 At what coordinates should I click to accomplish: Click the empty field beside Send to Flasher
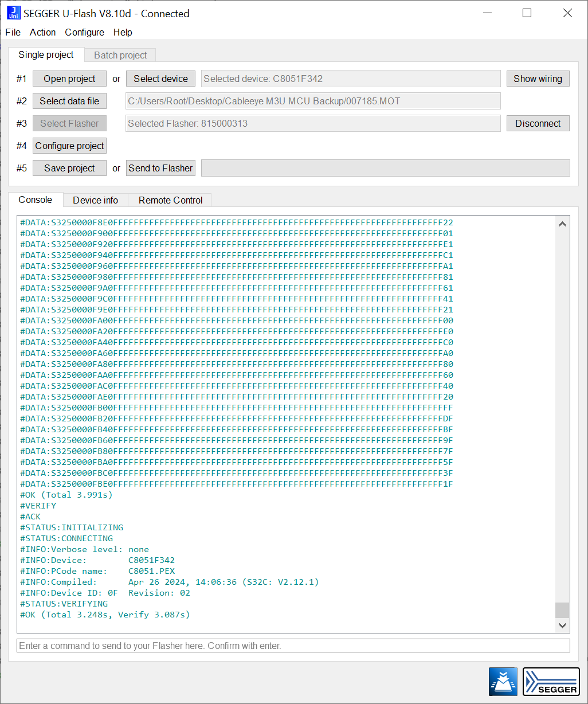[x=386, y=168]
